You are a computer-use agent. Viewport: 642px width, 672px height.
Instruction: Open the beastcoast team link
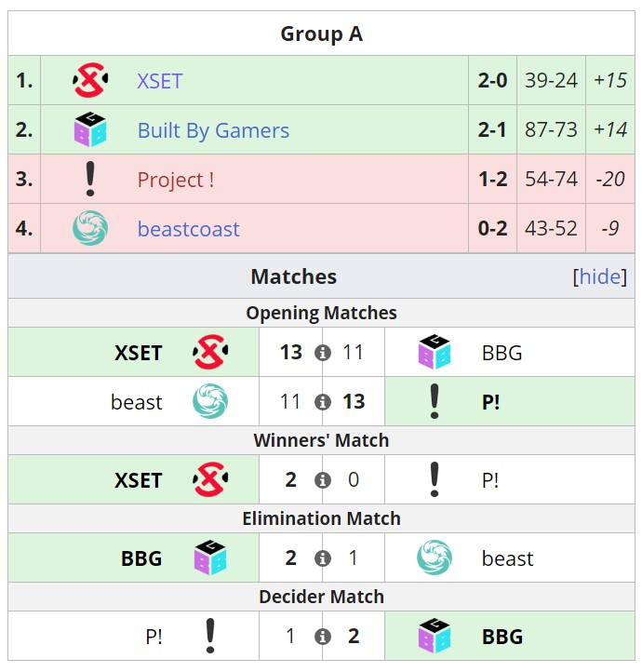coord(189,229)
